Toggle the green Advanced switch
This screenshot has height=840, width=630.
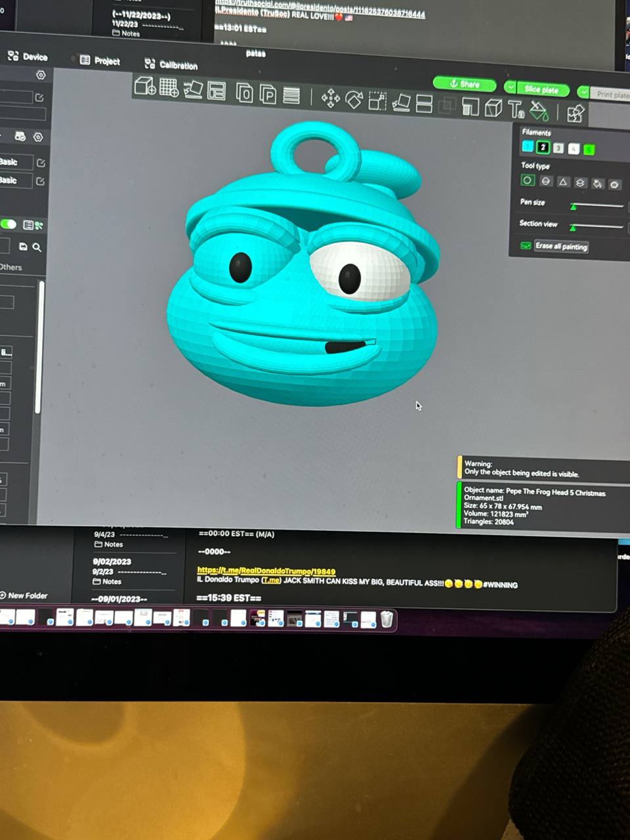[8, 224]
